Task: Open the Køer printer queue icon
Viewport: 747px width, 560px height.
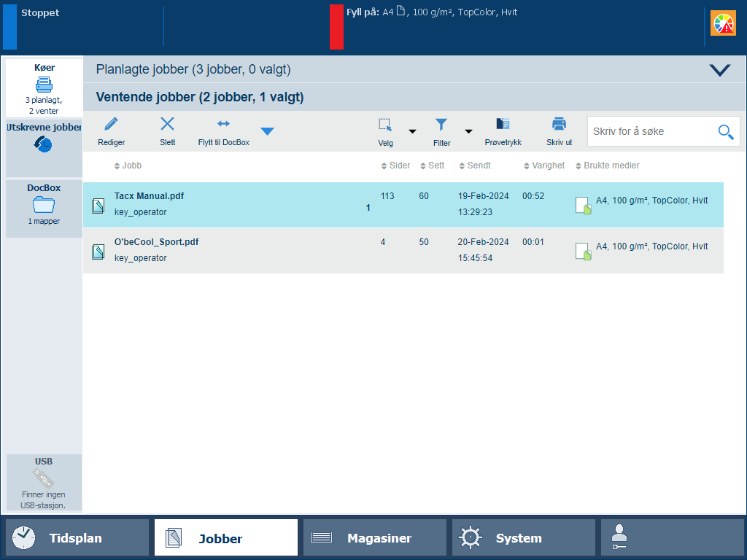Action: pos(44,85)
